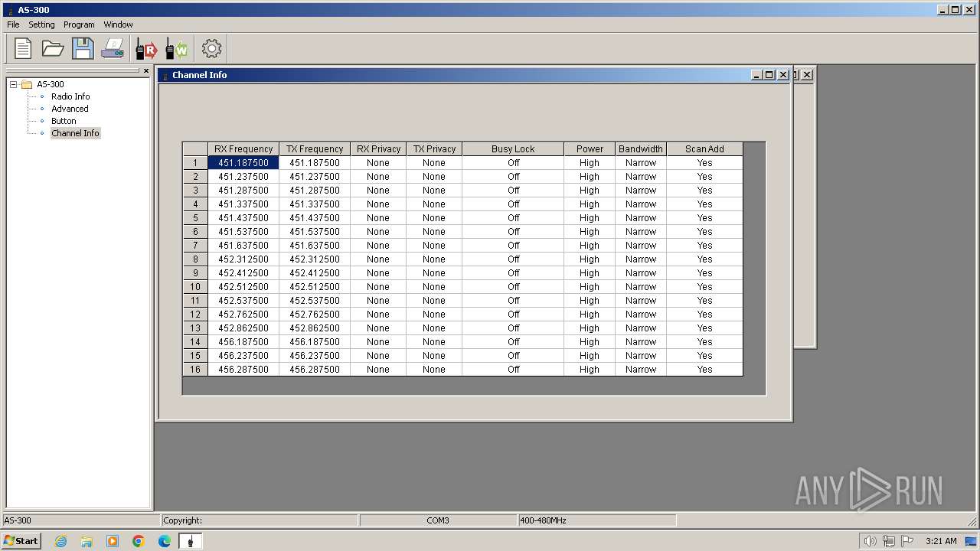Click Busy Lock cell in row 10
Viewport: 980px width, 551px height.
[x=513, y=287]
